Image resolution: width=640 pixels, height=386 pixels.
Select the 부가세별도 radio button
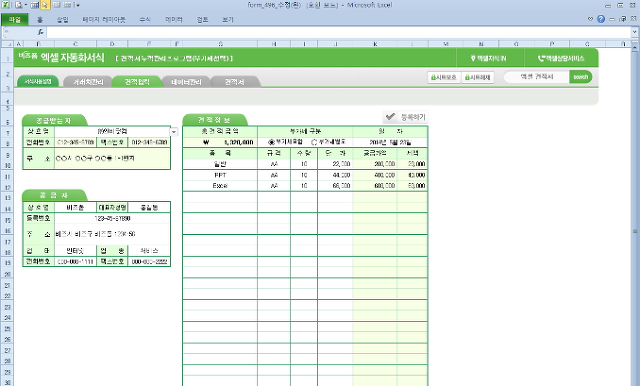click(x=314, y=142)
